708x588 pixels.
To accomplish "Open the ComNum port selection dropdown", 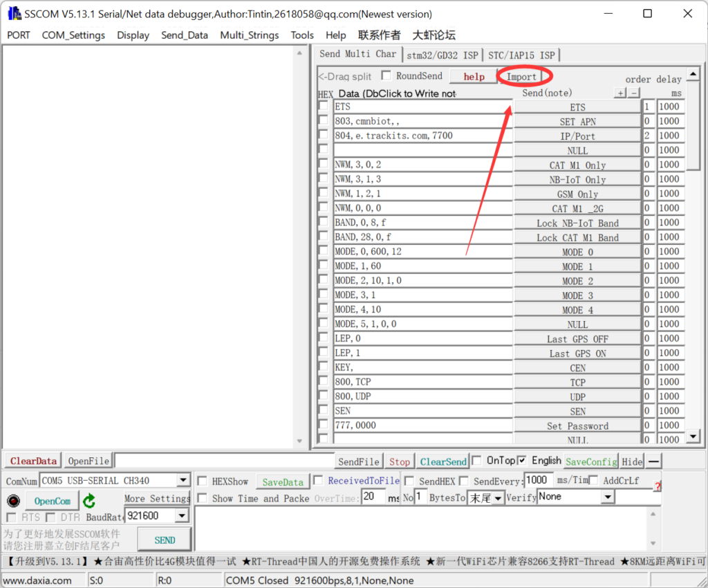I will coord(183,480).
